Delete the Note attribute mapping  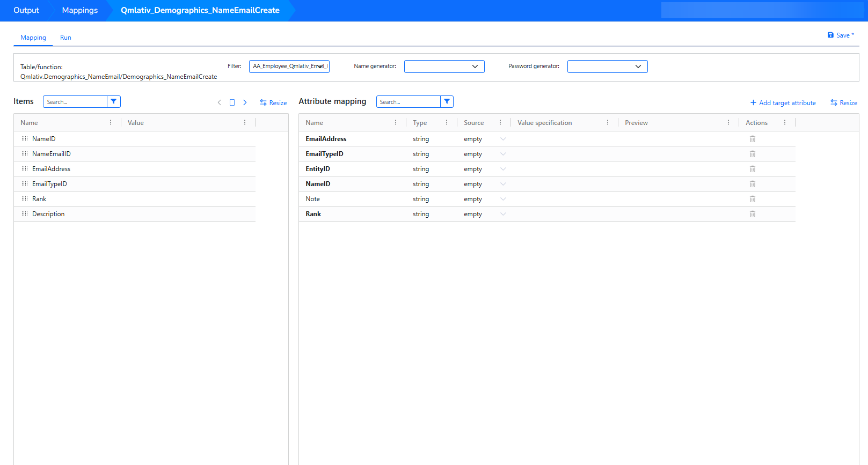(x=752, y=199)
